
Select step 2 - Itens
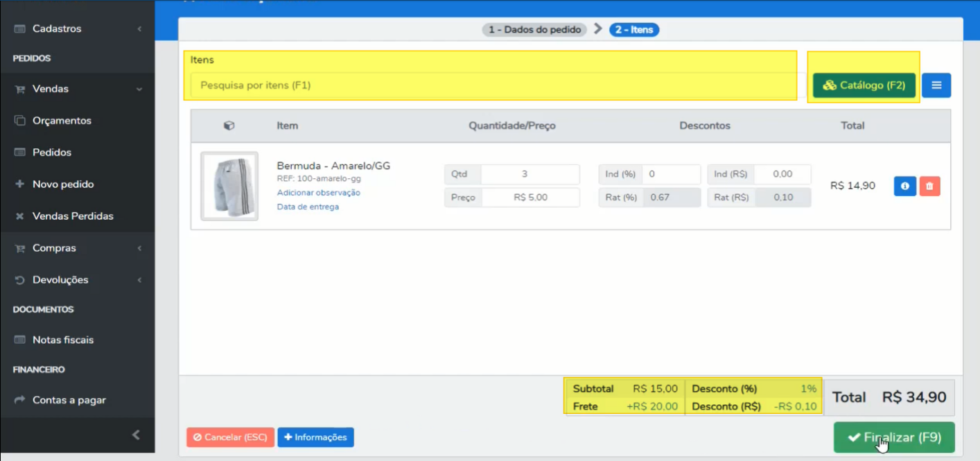coord(634,30)
